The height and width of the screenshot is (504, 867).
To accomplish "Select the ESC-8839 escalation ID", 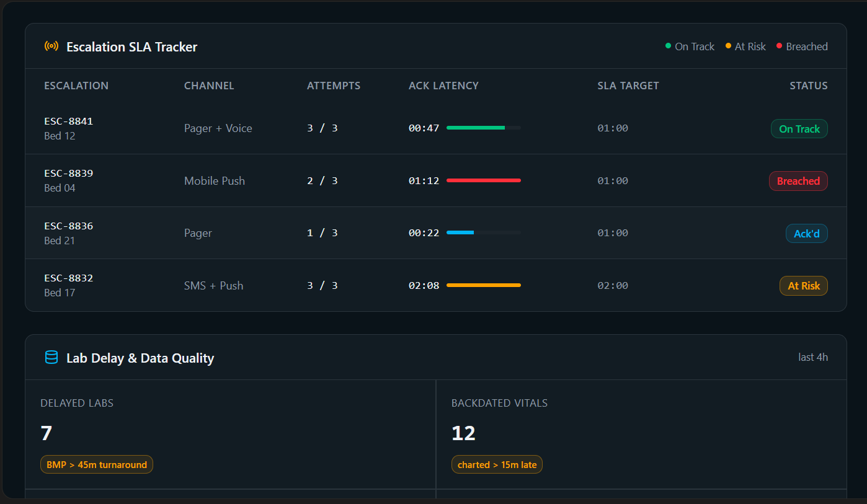I will 69,173.
